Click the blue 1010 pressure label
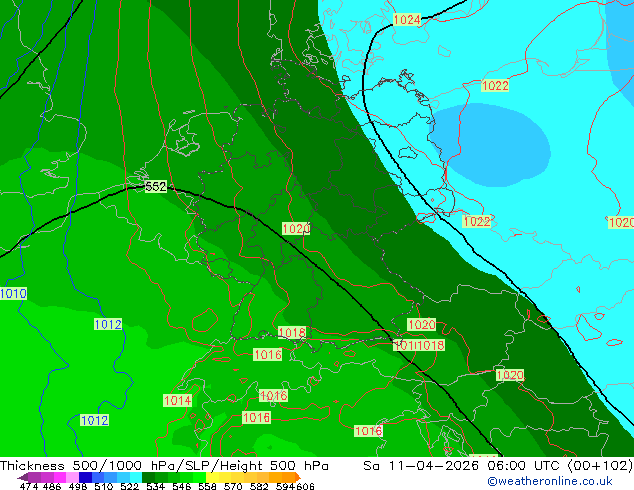The height and width of the screenshot is (490, 634). [13, 294]
